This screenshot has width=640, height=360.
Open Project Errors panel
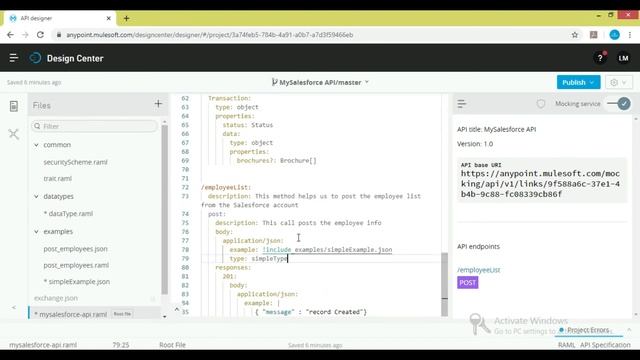pyautogui.click(x=588, y=330)
